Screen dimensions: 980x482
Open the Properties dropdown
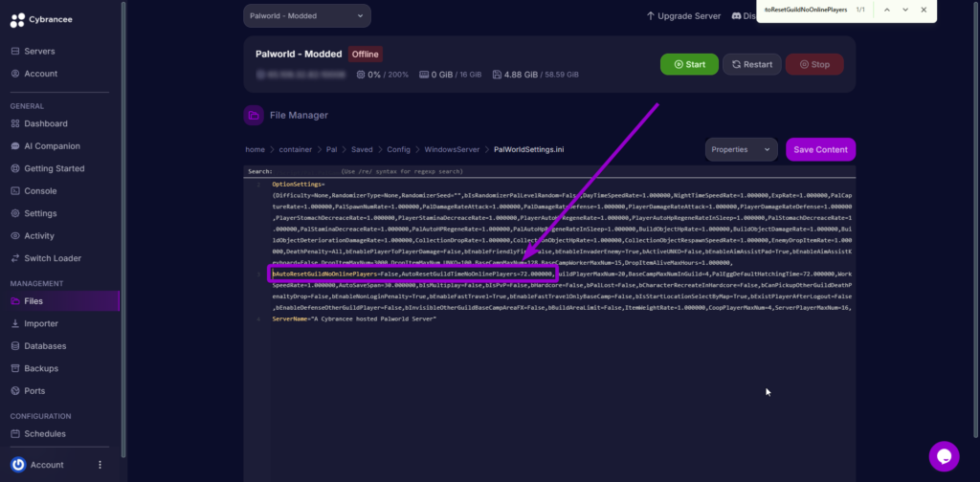(742, 150)
